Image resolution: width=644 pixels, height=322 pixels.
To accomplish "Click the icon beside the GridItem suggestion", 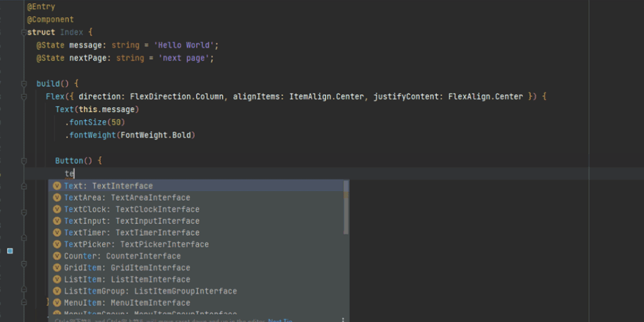I will 57,268.
